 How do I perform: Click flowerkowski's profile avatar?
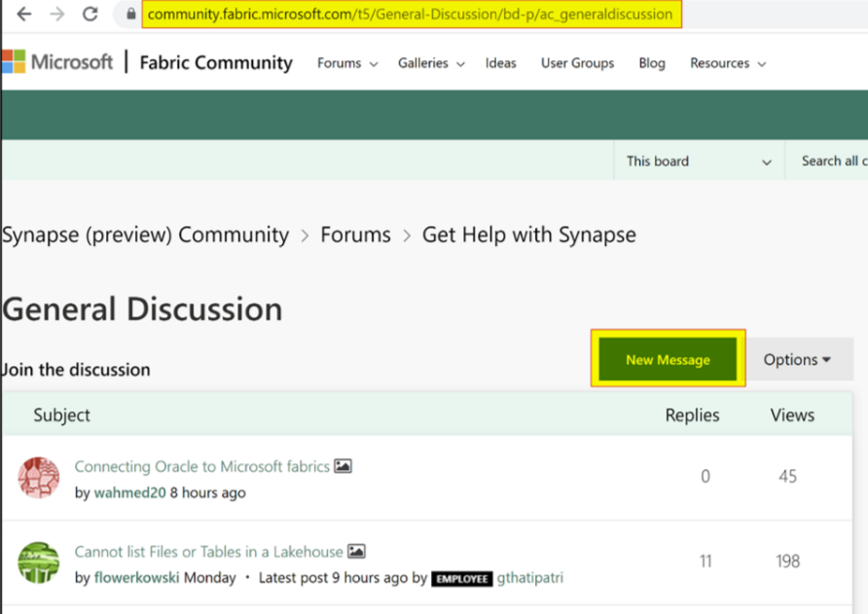38,563
